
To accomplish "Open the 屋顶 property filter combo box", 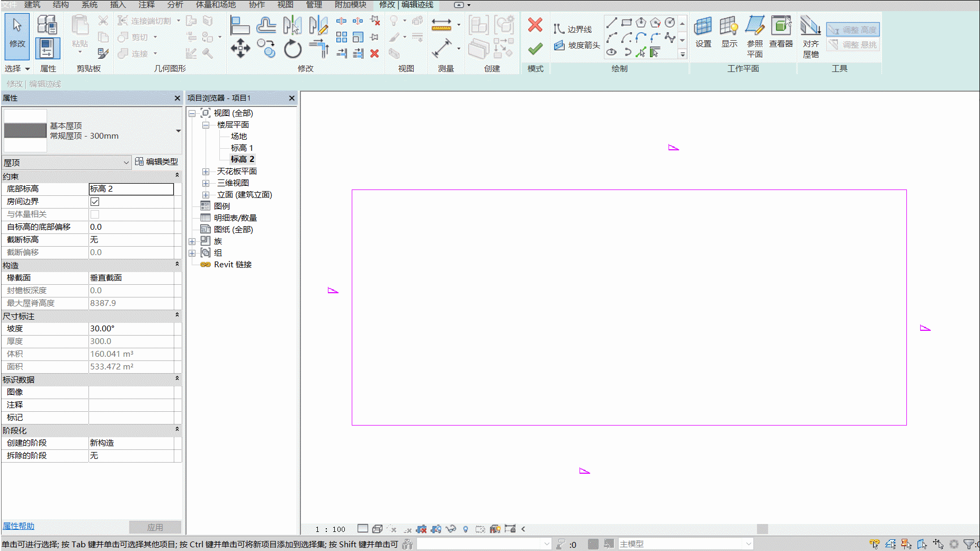I will [x=67, y=162].
